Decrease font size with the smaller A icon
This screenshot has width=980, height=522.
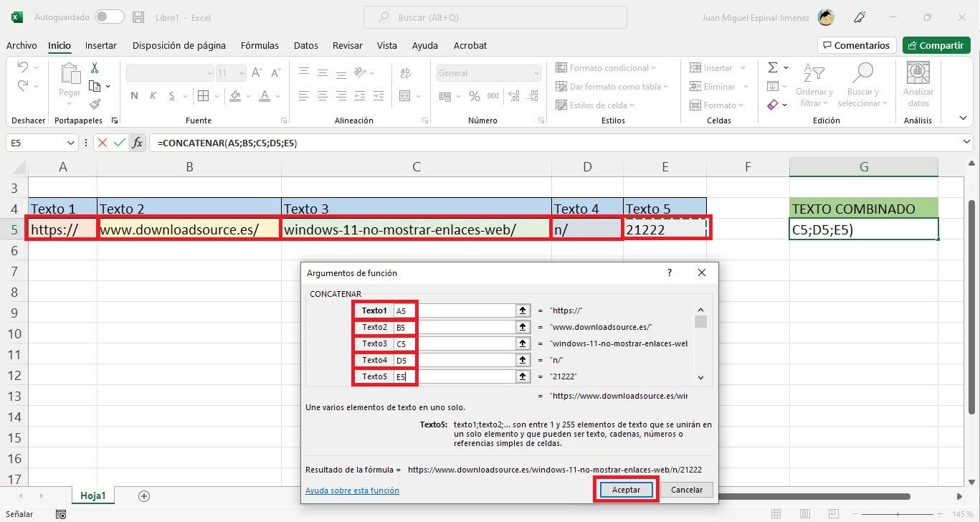[275, 72]
